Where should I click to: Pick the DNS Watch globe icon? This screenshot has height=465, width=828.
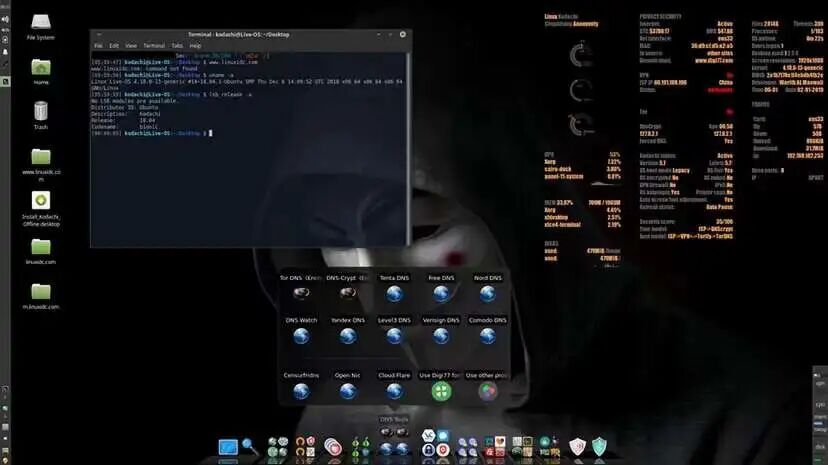point(301,336)
